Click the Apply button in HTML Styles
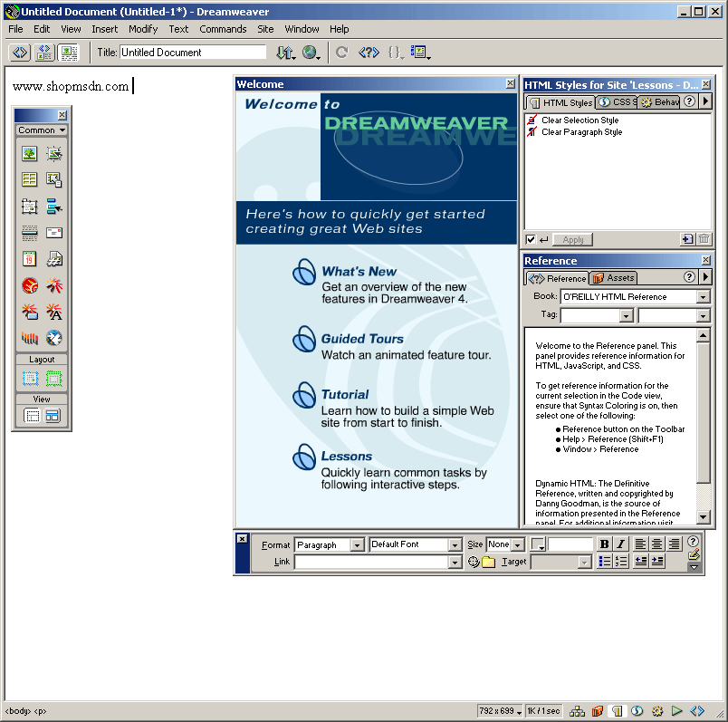This screenshot has height=722, width=728. (x=573, y=240)
